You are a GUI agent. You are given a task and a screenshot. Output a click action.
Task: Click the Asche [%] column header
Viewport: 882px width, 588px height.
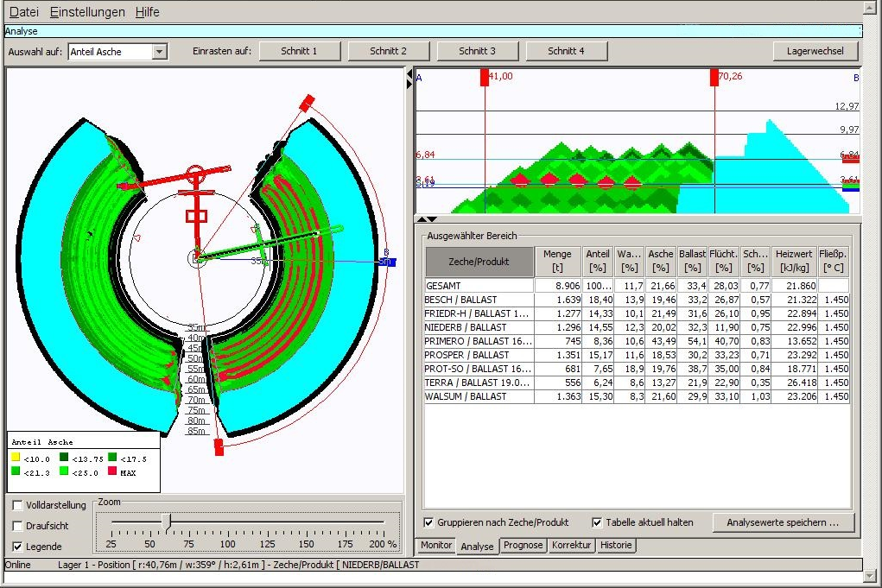click(661, 262)
